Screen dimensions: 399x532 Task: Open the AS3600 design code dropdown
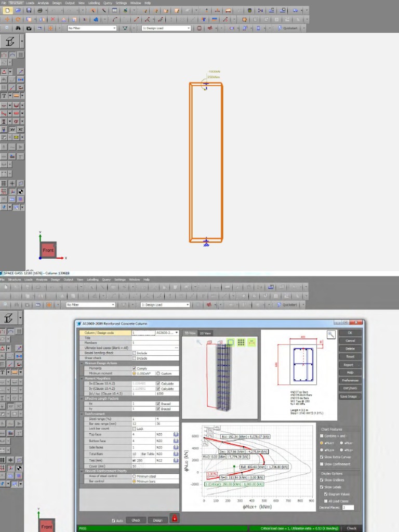(177, 332)
